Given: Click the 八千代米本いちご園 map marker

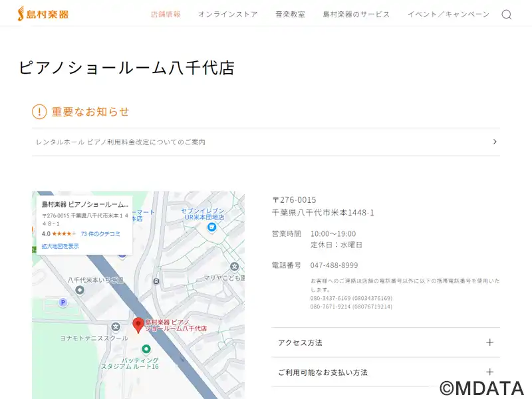Looking at the screenshot, I should pyautogui.click(x=80, y=291).
